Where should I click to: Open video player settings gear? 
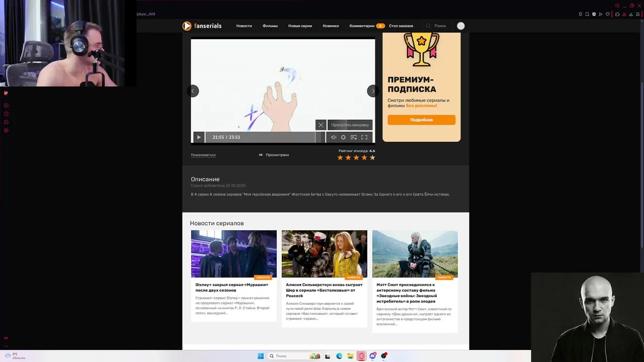(x=344, y=137)
